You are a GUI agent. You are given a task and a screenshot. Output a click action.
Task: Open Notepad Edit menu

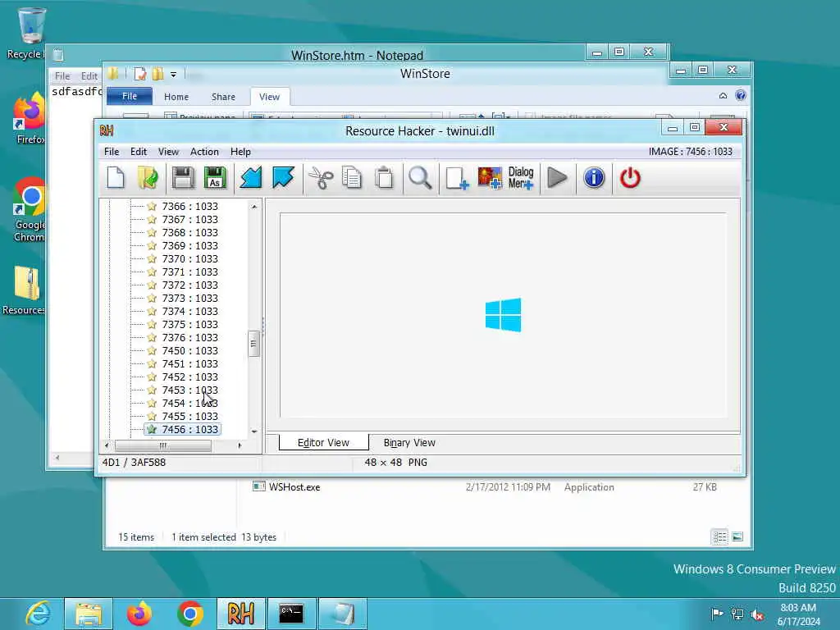pyautogui.click(x=89, y=76)
